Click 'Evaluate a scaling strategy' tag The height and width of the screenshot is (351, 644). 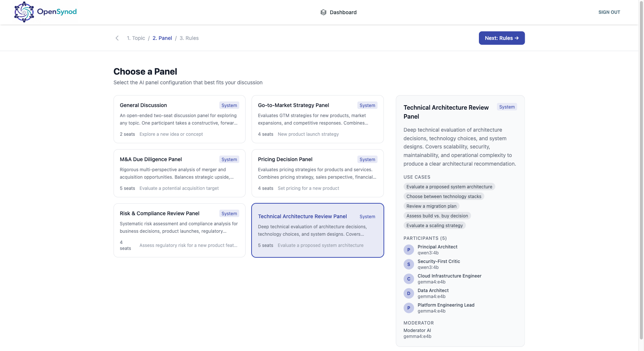coord(435,226)
